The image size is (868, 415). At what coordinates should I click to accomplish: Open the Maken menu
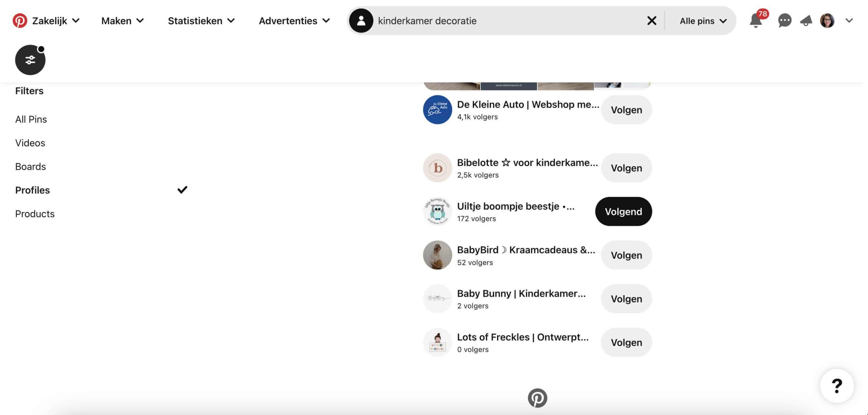click(x=122, y=20)
